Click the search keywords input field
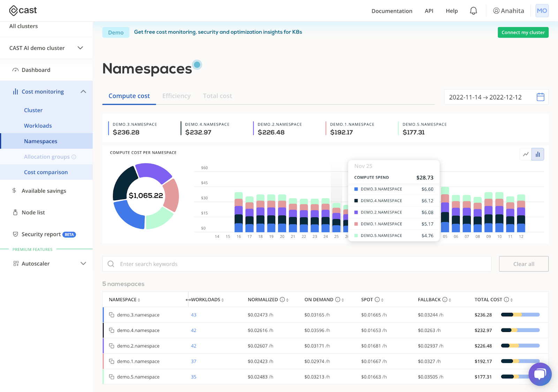 tap(296, 264)
